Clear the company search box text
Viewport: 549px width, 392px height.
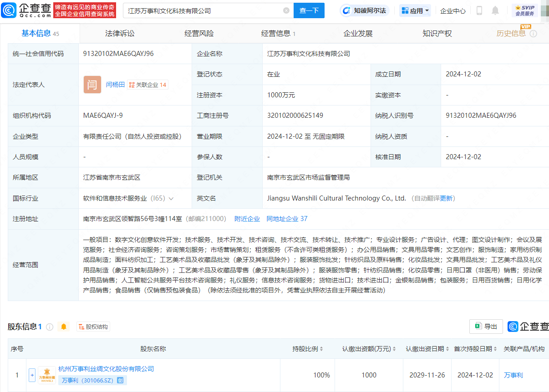pos(286,10)
